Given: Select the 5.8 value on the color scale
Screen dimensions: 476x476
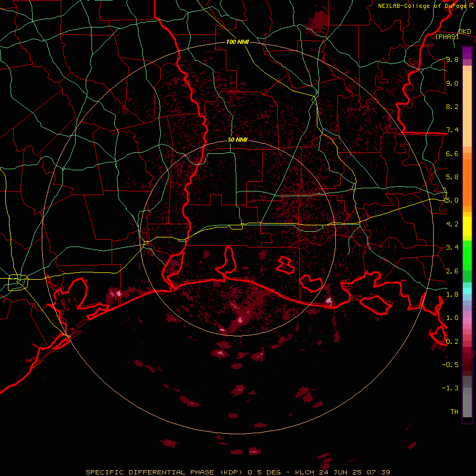Looking at the screenshot, I should 452,177.
